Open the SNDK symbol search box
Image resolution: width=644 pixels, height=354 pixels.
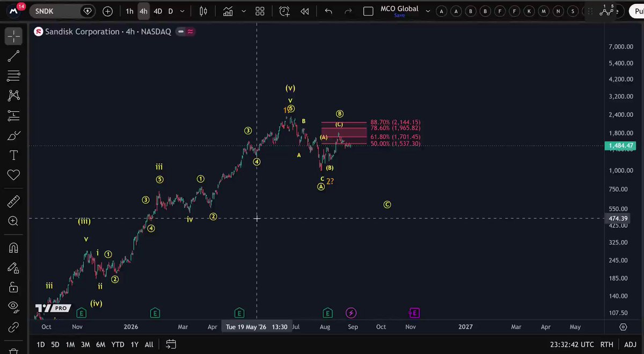[x=62, y=11]
